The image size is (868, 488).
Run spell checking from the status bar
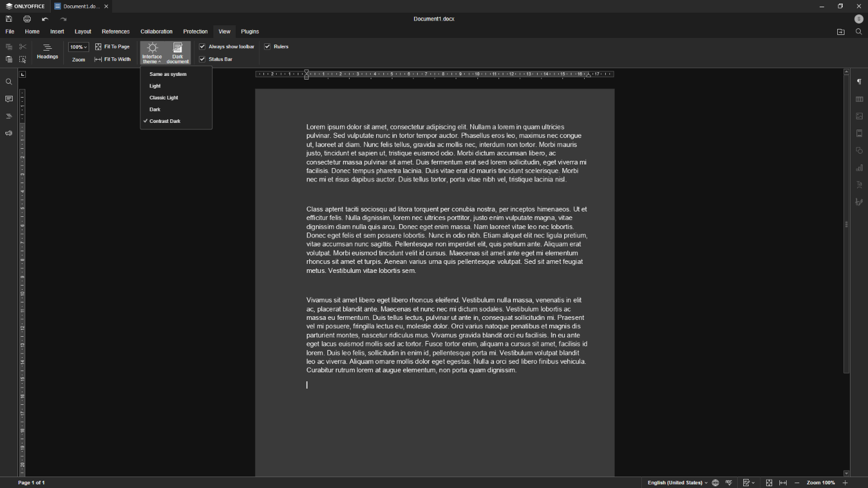[729, 483]
